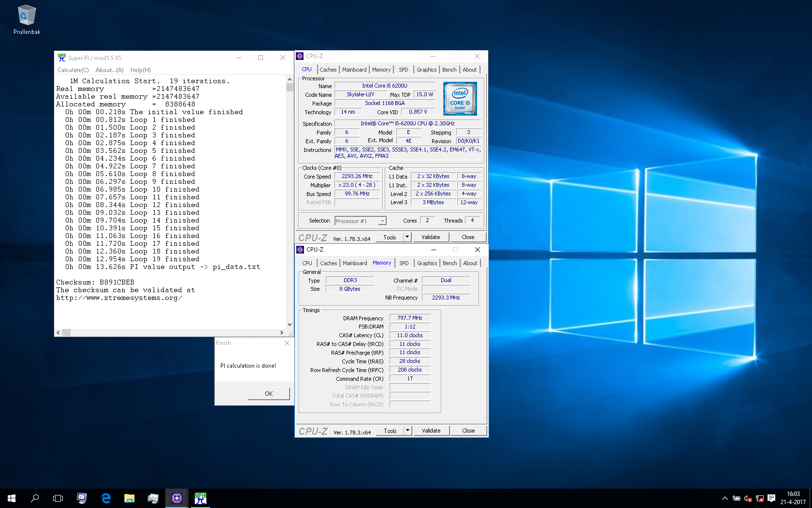Expand Tools dropdown arrow in top CPU-Z
The width and height of the screenshot is (812, 508).
(407, 237)
